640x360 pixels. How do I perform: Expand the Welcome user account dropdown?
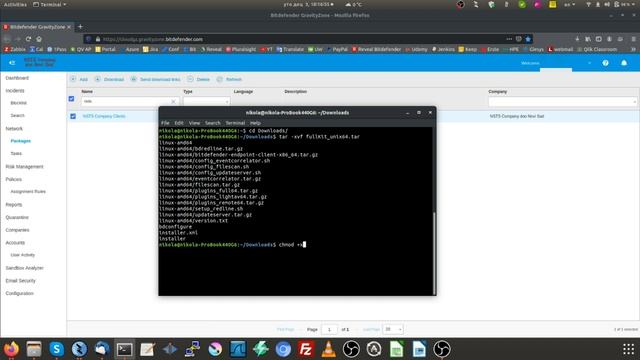(589, 63)
